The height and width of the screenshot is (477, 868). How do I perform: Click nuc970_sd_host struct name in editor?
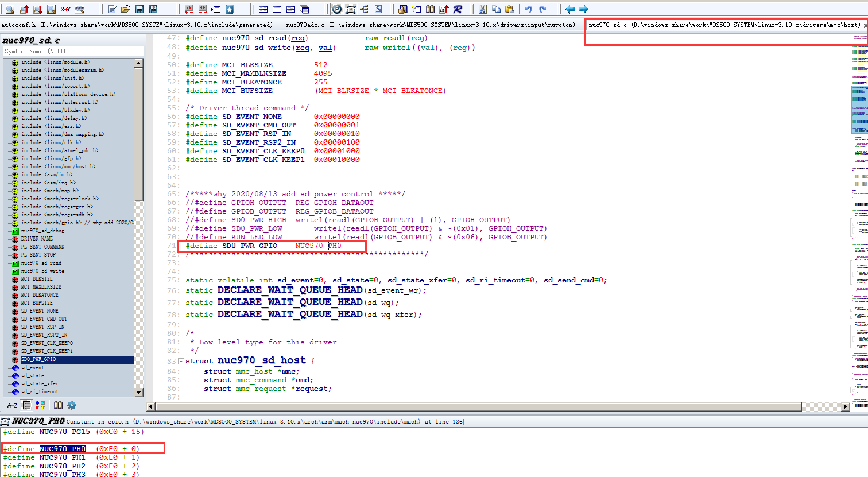point(262,360)
